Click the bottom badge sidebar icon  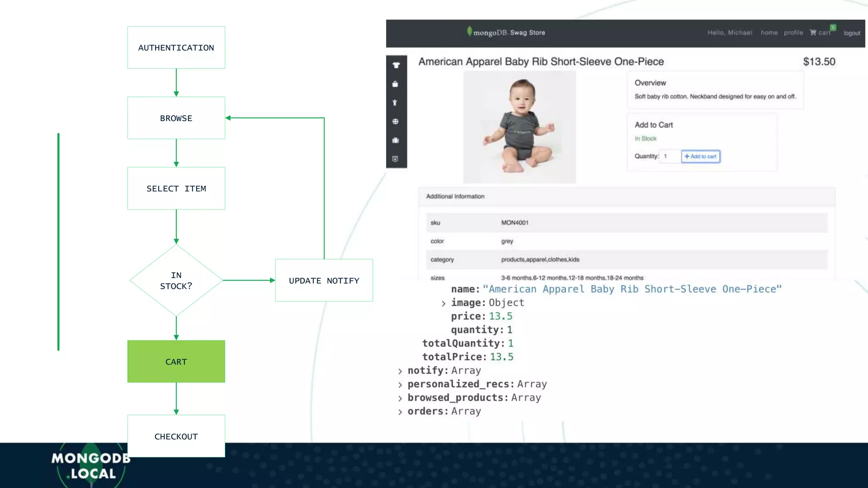(395, 159)
